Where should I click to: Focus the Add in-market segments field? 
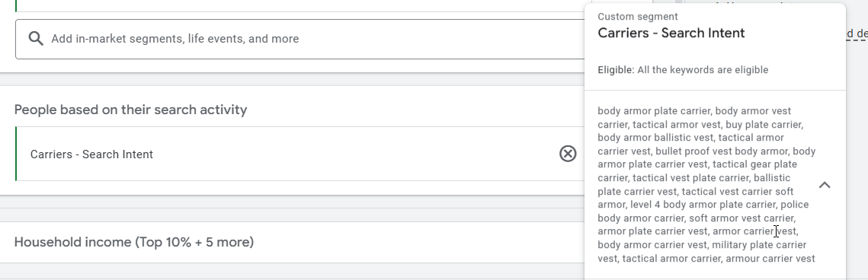299,40
